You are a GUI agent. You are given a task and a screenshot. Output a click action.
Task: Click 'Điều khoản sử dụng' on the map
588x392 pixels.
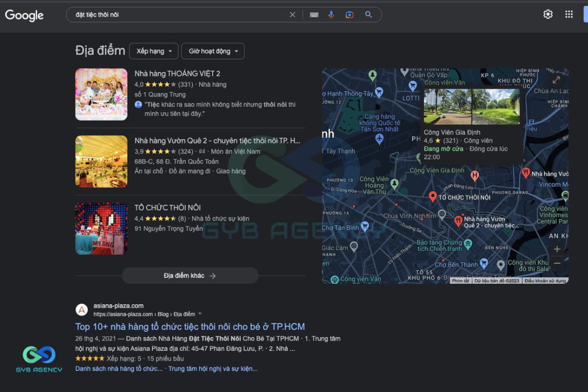(x=545, y=281)
